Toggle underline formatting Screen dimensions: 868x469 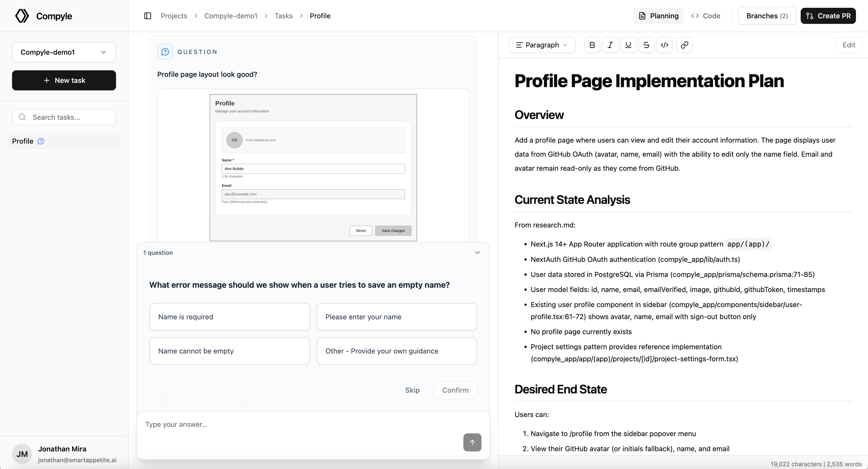(x=628, y=45)
